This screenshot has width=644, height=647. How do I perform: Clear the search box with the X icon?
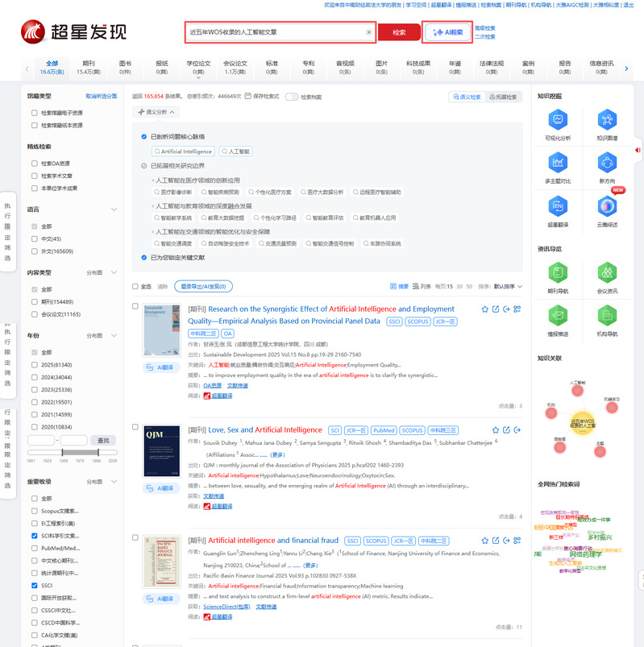[369, 32]
